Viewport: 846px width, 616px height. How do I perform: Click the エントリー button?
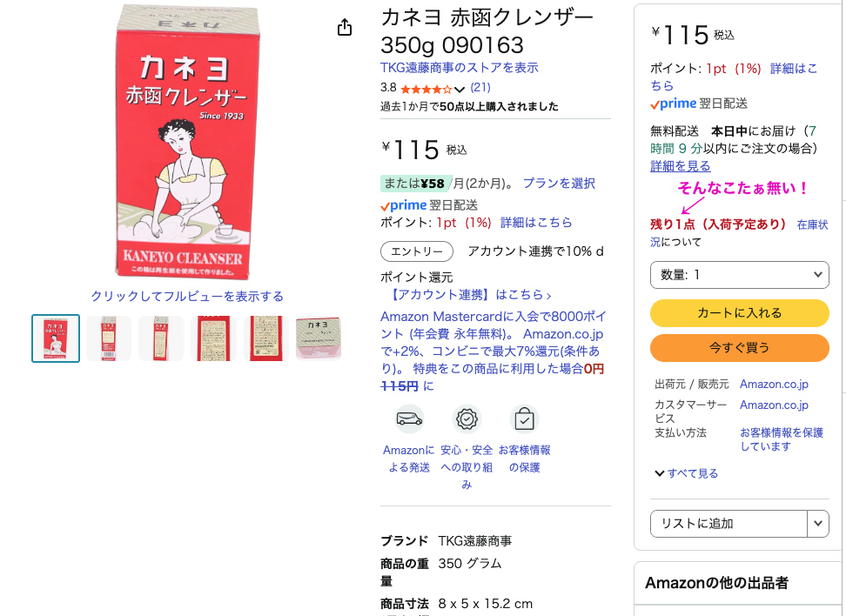coord(417,251)
